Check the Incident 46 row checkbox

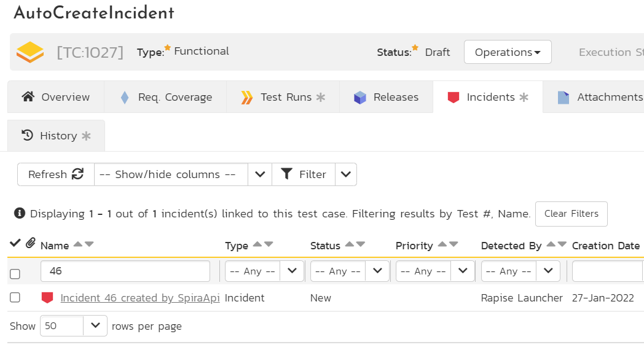(x=15, y=298)
